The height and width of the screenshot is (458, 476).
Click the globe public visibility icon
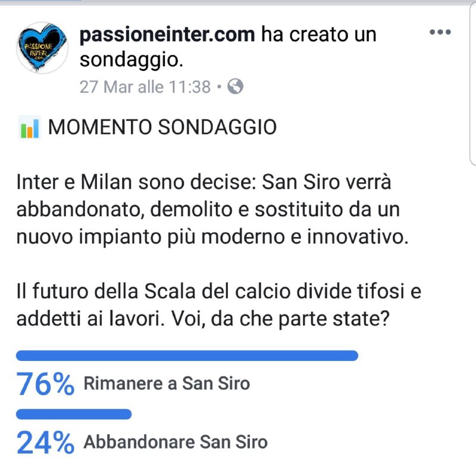(236, 87)
